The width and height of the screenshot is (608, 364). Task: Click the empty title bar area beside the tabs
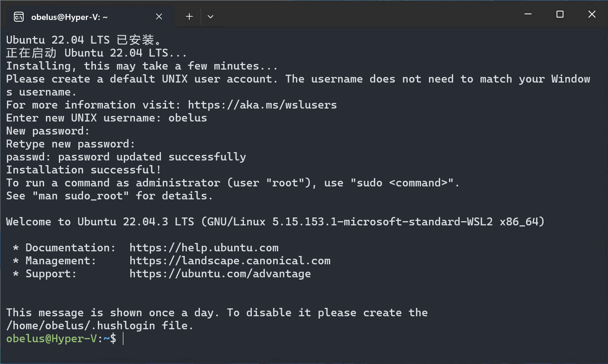pyautogui.click(x=362, y=14)
